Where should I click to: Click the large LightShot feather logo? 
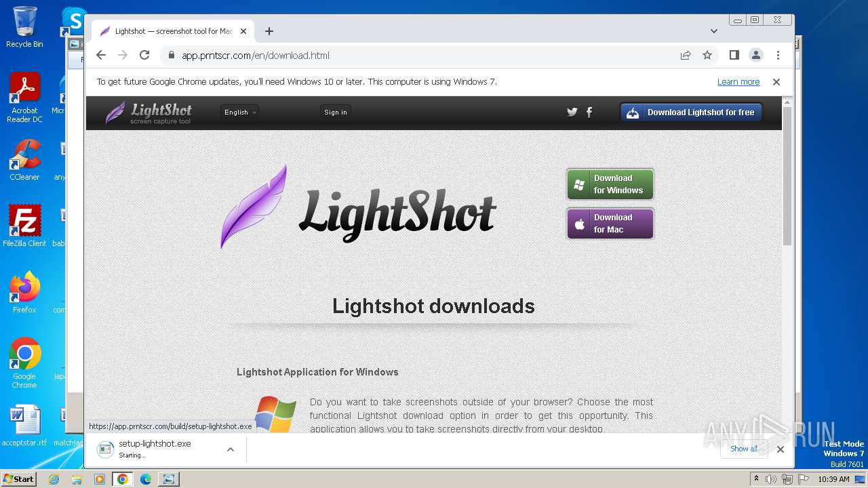click(x=358, y=207)
